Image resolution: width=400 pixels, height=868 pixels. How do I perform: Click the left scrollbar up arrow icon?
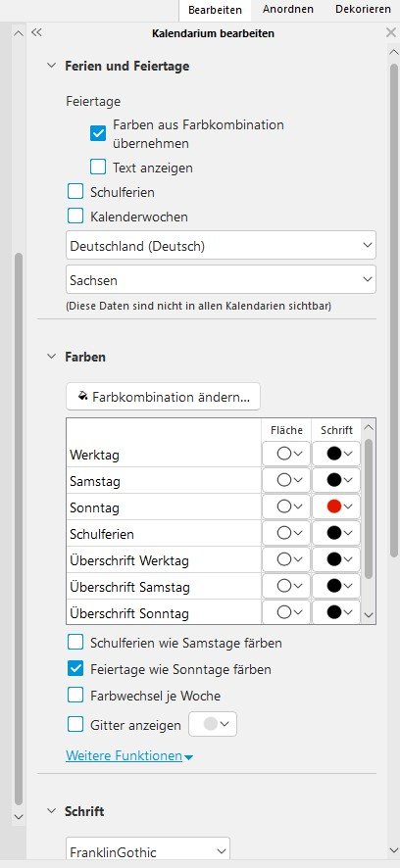19,33
